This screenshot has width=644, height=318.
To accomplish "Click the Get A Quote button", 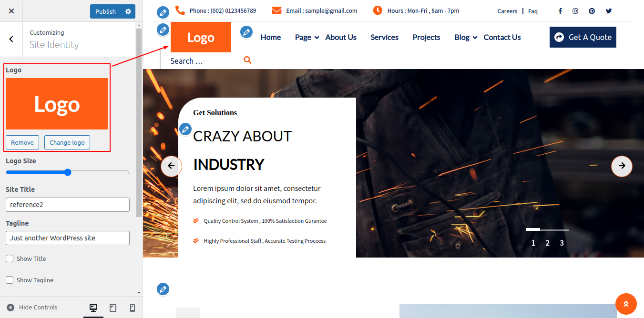I will pyautogui.click(x=583, y=37).
